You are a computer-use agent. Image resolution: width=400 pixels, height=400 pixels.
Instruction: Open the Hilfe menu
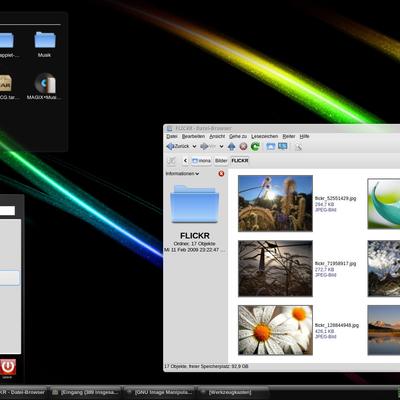pos(304,136)
